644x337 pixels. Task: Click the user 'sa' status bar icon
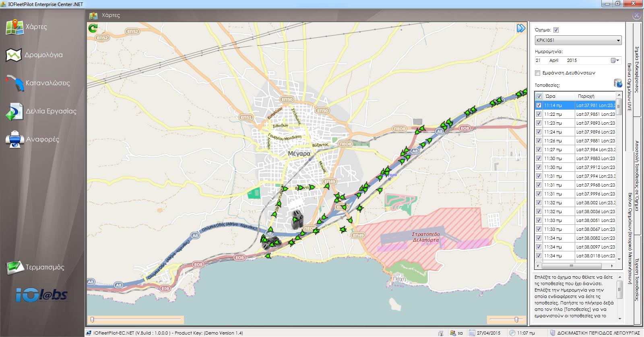click(453, 333)
